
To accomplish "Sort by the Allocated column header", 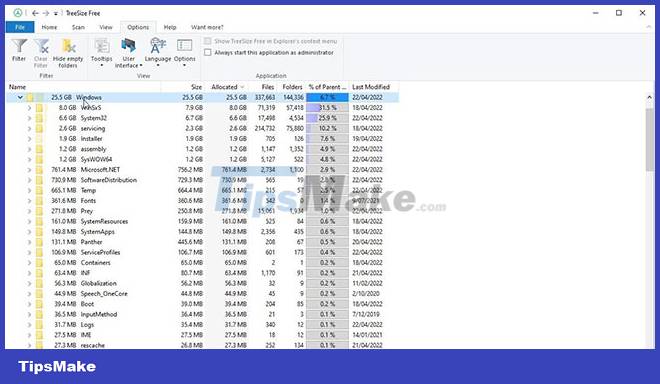I will (x=227, y=87).
